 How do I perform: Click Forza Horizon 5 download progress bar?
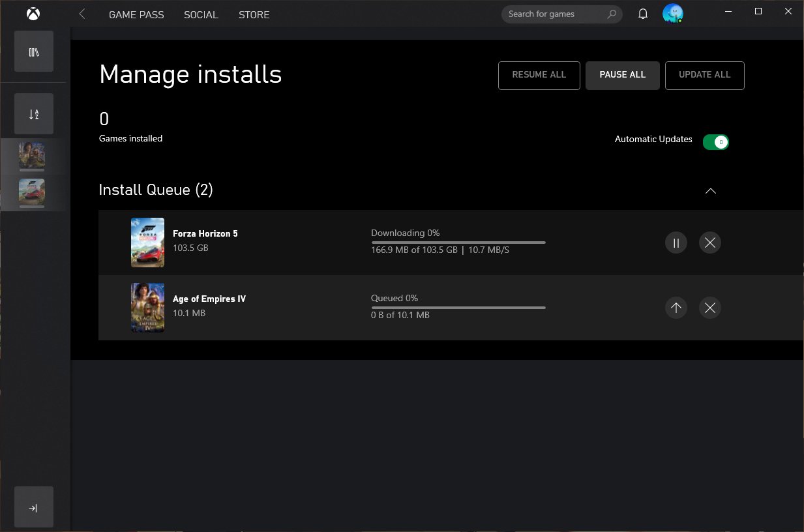[458, 242]
